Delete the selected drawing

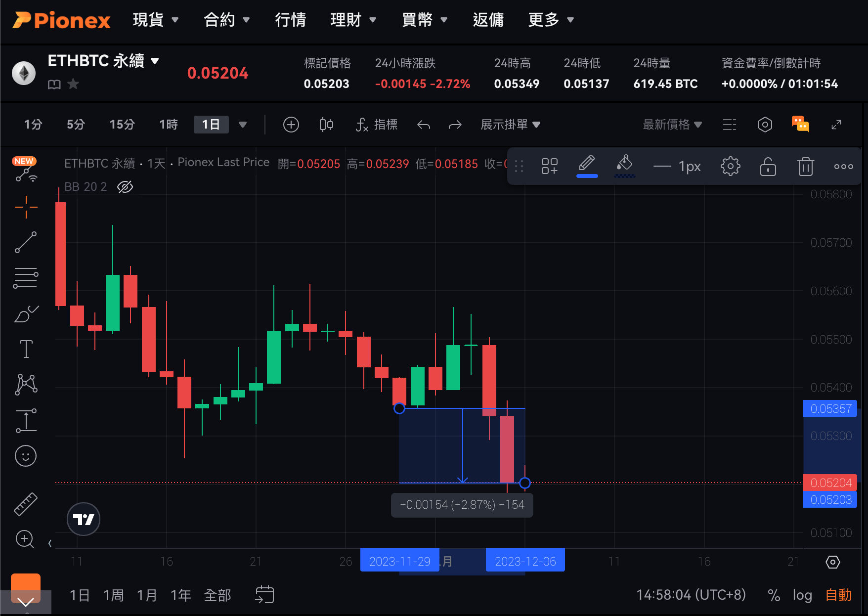pos(806,166)
